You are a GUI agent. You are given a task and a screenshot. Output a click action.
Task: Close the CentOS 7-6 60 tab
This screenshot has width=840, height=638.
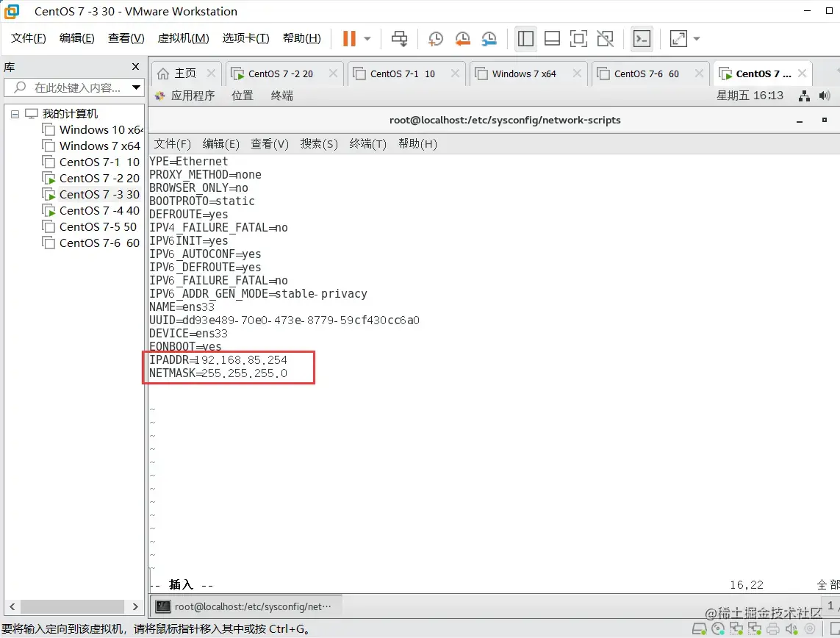699,74
